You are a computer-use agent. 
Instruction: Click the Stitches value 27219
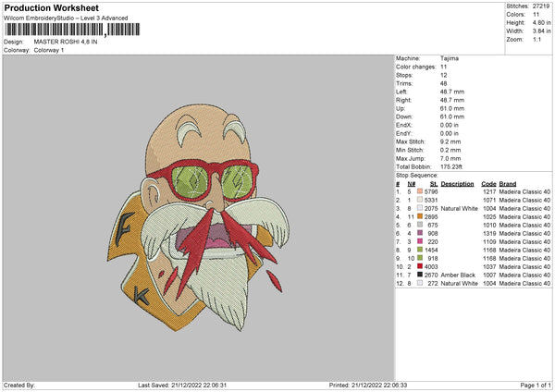pyautogui.click(x=541, y=6)
